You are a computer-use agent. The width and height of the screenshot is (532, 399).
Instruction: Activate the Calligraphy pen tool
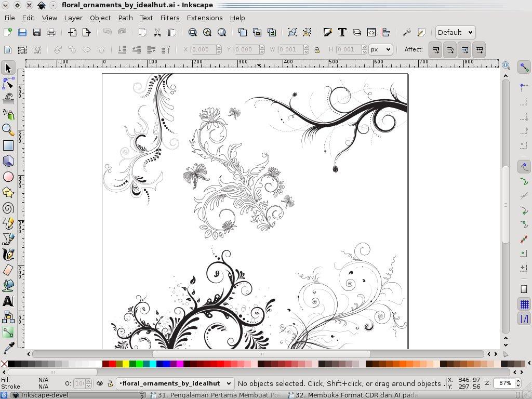[x=8, y=255]
